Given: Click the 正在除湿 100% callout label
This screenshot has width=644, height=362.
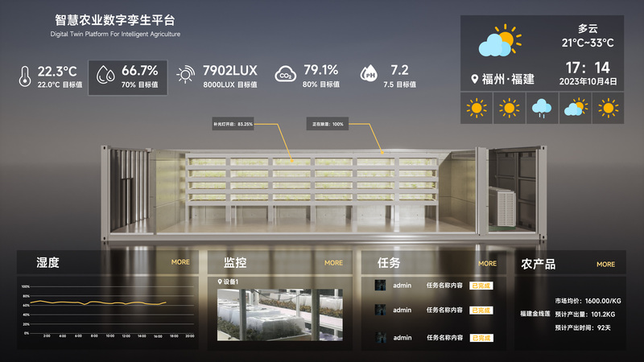Looking at the screenshot, I should pos(327,124).
